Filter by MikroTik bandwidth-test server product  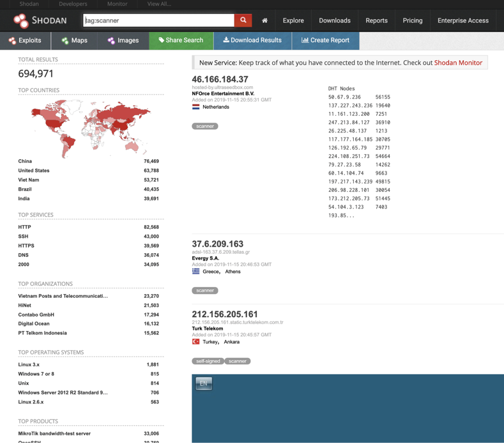54,433
